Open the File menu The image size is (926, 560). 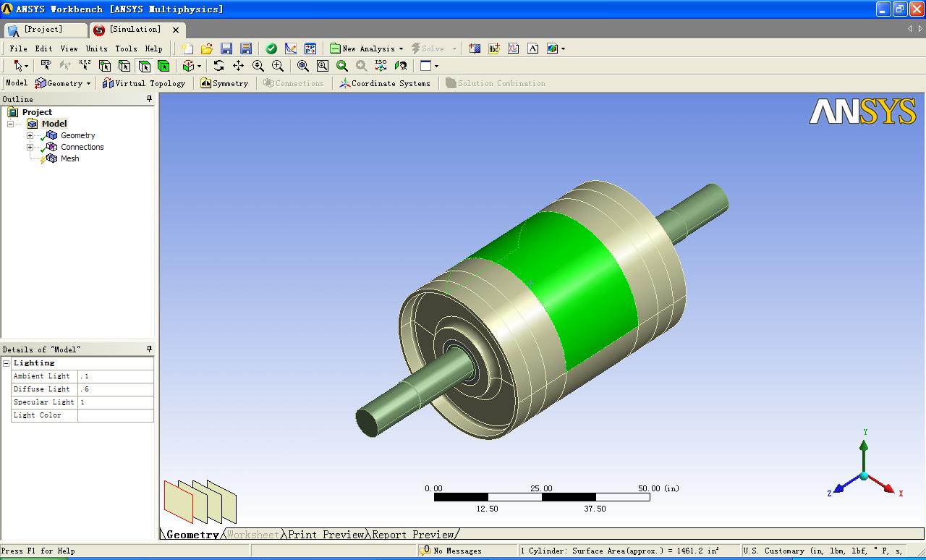click(19, 48)
